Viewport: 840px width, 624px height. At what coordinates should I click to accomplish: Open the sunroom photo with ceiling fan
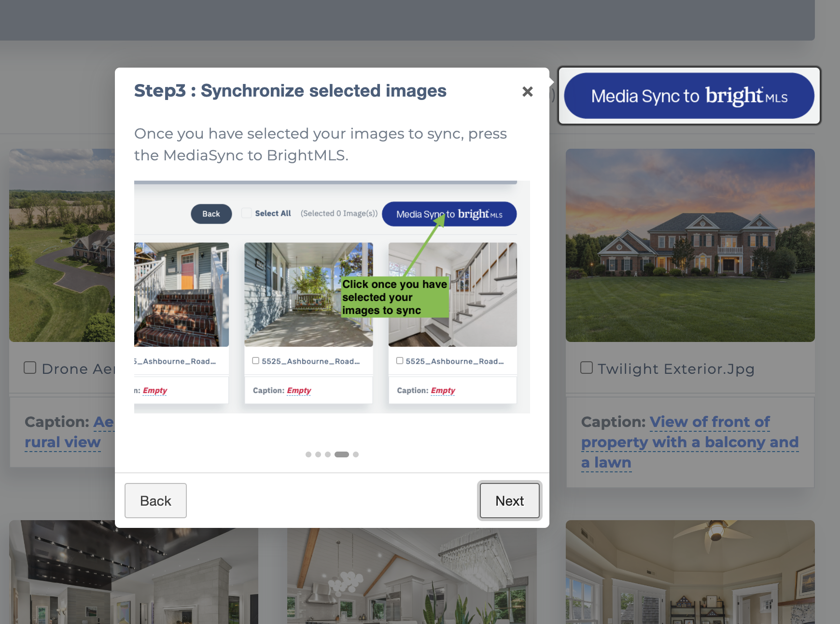click(690, 572)
